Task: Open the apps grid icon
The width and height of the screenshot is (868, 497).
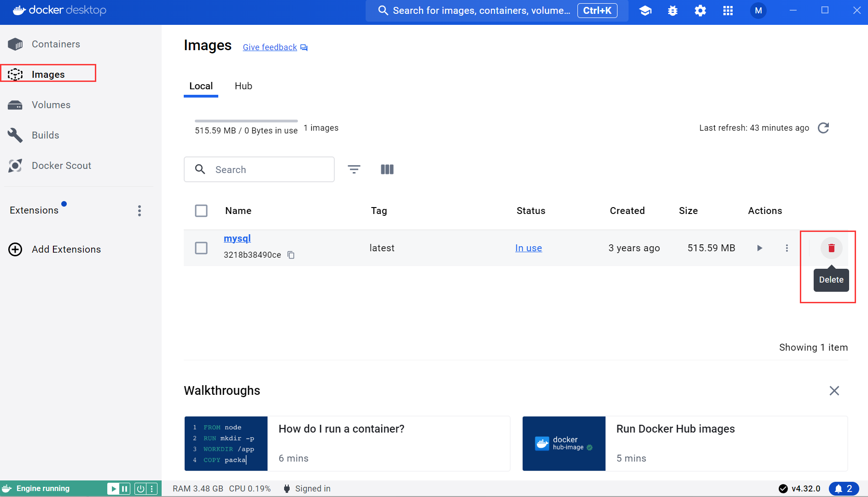Action: pyautogui.click(x=728, y=11)
